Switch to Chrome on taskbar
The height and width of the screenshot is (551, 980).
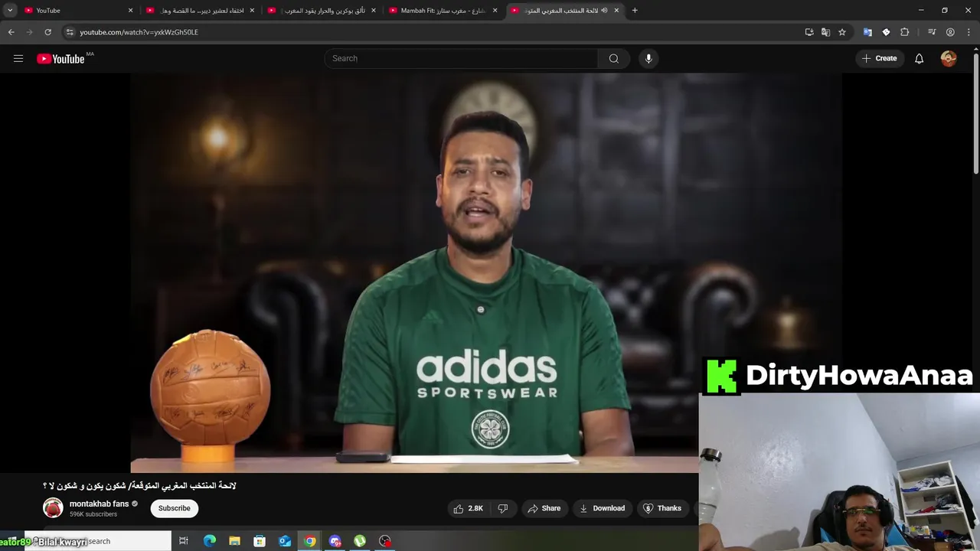point(310,541)
